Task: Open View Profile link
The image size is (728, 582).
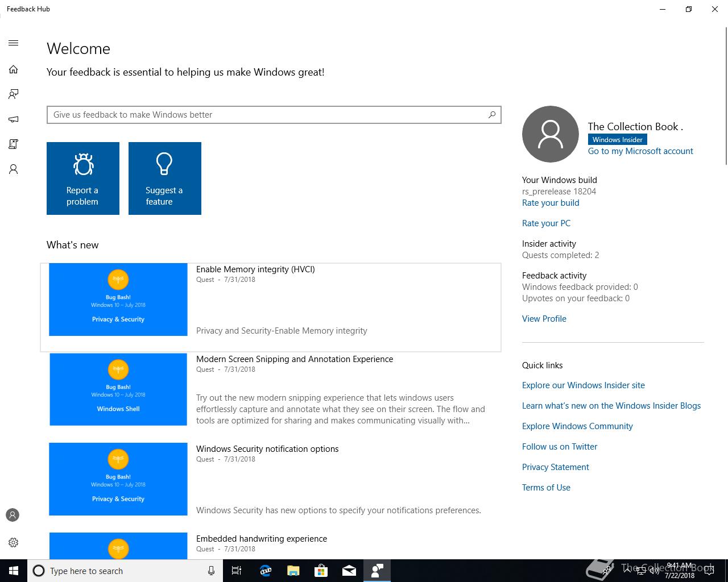Action: point(544,319)
